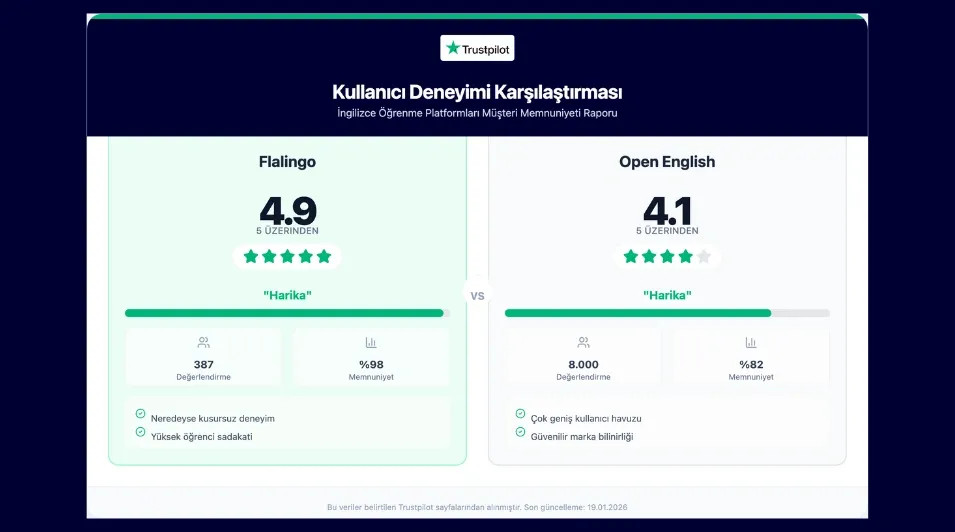Click 5 ÜZERİNDEN under the 4.1 score

668,231
